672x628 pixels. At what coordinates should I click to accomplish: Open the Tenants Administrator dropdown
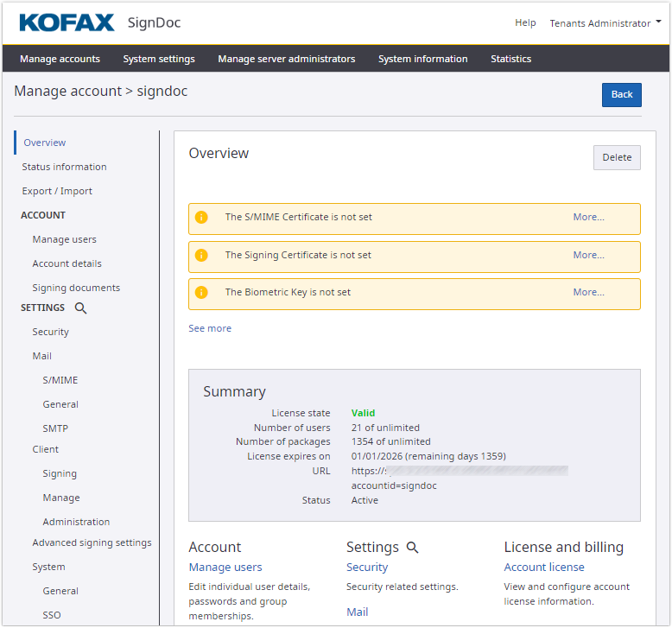(x=605, y=23)
